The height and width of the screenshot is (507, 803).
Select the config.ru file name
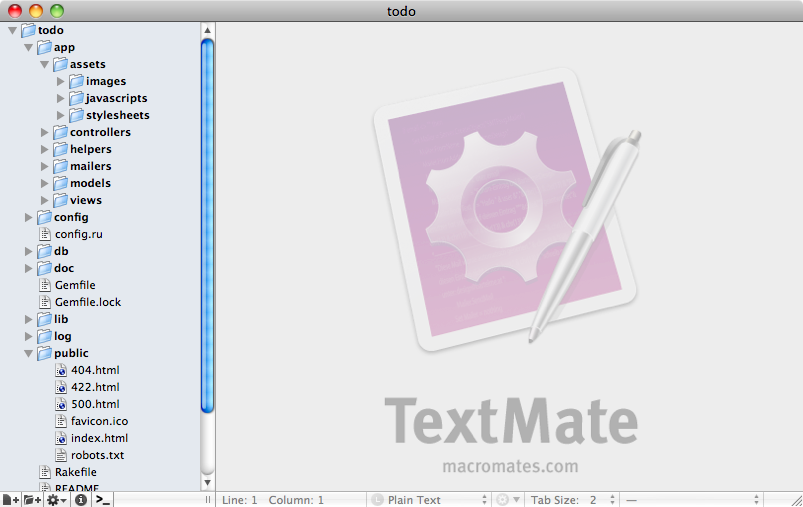point(79,234)
